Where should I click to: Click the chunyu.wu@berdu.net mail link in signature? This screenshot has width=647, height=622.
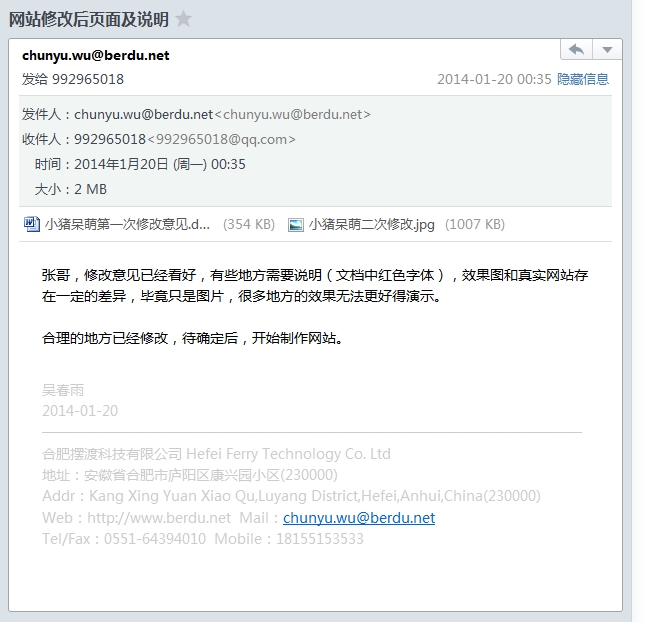(359, 518)
